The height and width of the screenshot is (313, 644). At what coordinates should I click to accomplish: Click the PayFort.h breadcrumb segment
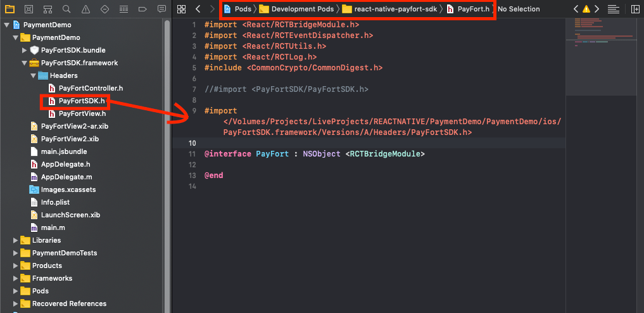click(x=474, y=9)
